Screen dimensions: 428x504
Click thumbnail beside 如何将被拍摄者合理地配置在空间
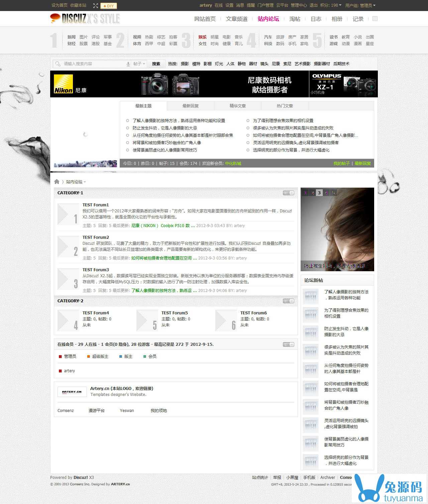click(x=311, y=389)
